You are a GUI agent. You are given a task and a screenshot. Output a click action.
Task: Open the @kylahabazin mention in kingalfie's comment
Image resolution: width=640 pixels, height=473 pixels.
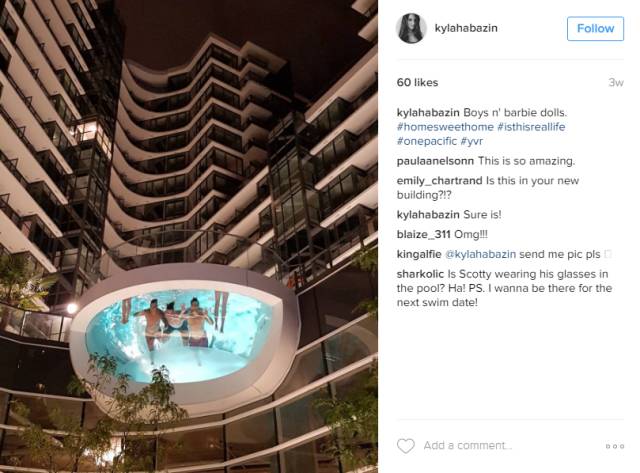[480, 254]
